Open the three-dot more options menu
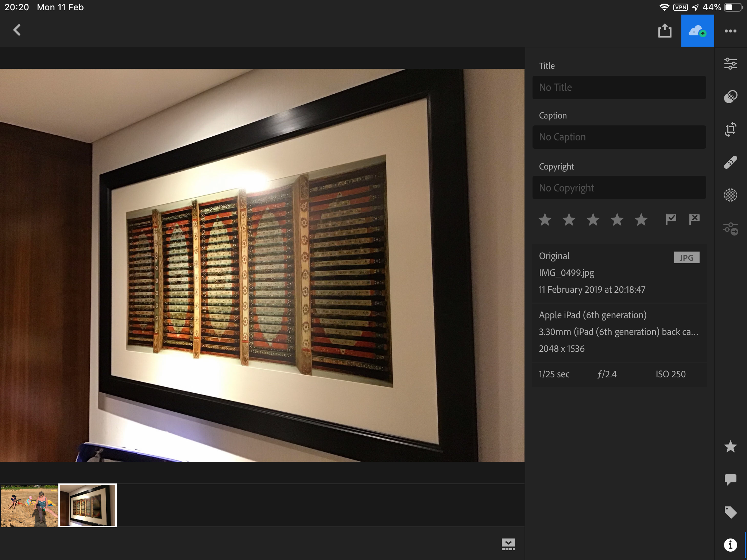 tap(730, 31)
